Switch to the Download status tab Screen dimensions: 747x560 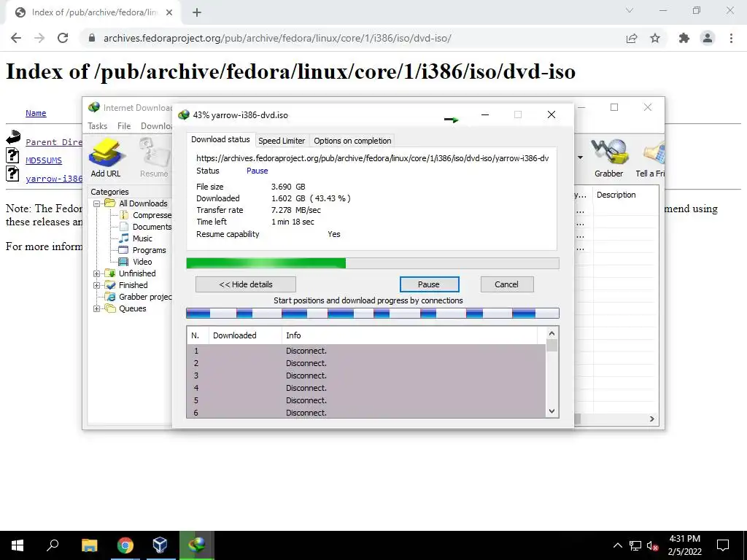click(x=220, y=139)
